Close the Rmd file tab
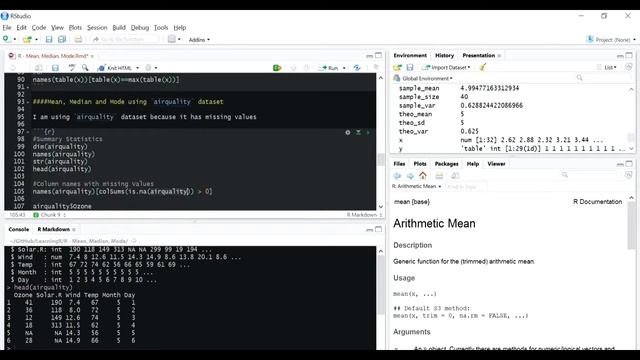Image resolution: width=640 pixels, height=360 pixels. (x=92, y=56)
